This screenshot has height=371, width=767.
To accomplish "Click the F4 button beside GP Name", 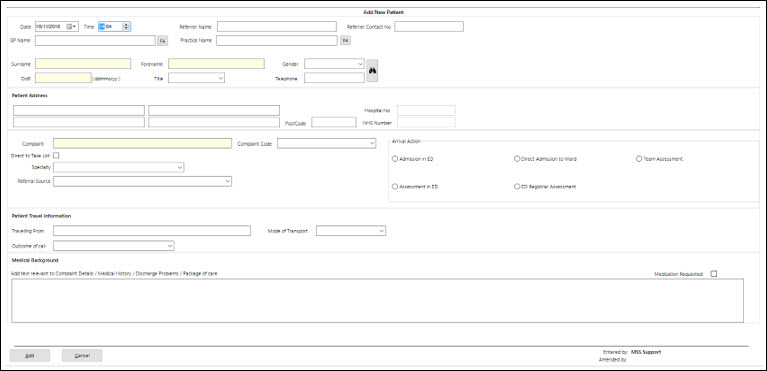I will 162,41.
